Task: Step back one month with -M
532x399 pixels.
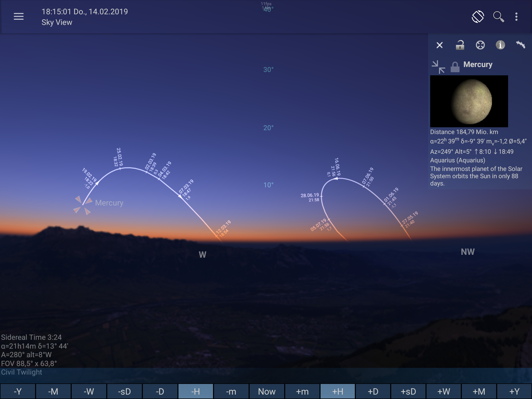Action: pyautogui.click(x=53, y=391)
